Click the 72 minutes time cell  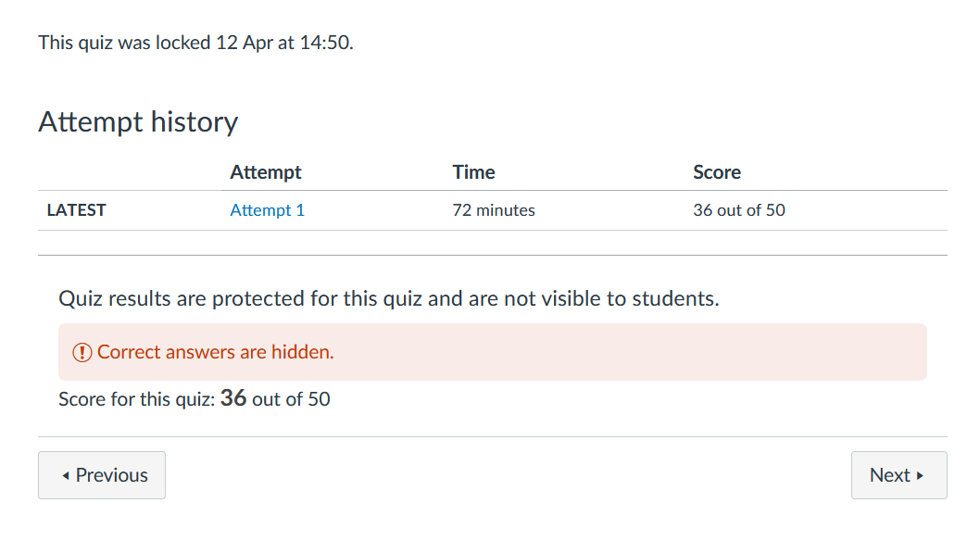[494, 210]
